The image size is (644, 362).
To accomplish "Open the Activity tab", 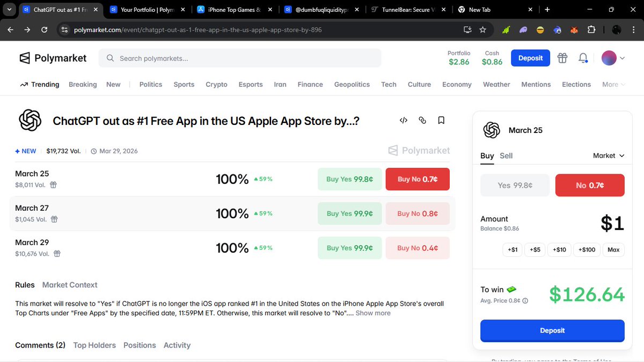I will coord(177,345).
